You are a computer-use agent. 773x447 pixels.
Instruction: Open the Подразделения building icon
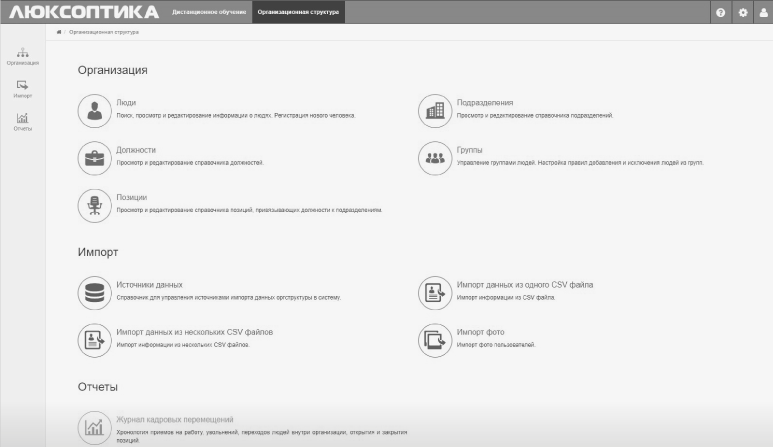pos(435,111)
